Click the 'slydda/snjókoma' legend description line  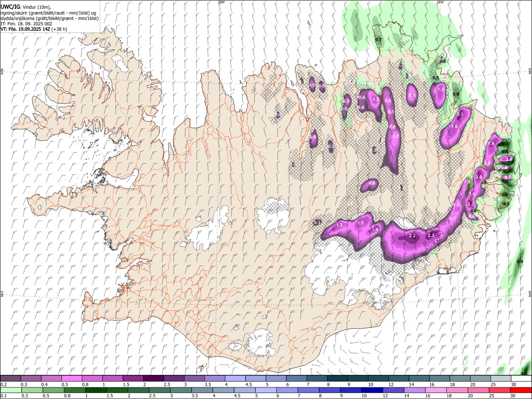point(49,18)
